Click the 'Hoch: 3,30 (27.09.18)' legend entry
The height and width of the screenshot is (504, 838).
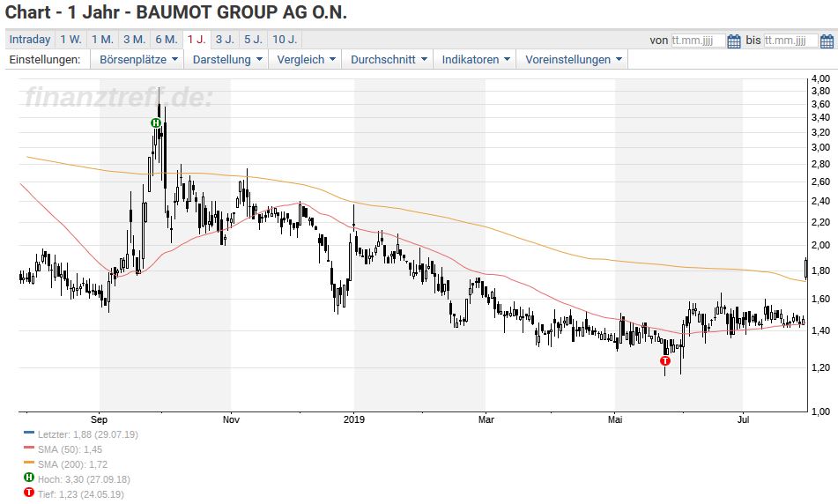click(84, 479)
